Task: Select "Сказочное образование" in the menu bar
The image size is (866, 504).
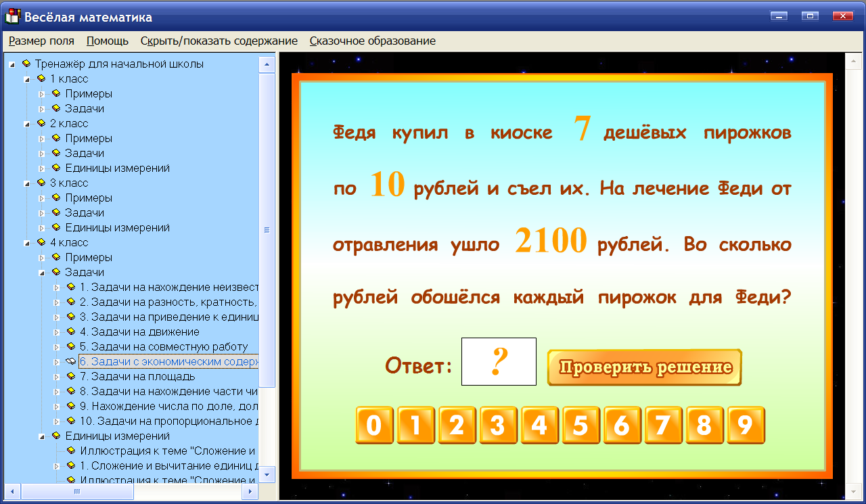Action: click(x=373, y=41)
